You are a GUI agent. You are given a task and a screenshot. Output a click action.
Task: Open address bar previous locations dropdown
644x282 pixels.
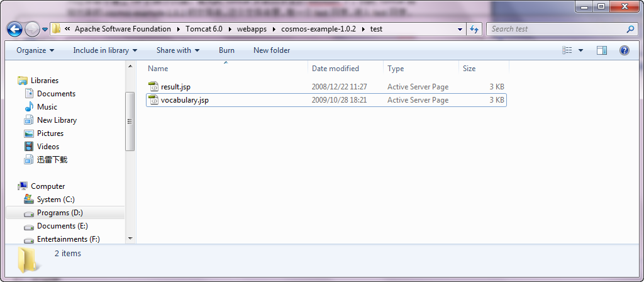point(460,29)
